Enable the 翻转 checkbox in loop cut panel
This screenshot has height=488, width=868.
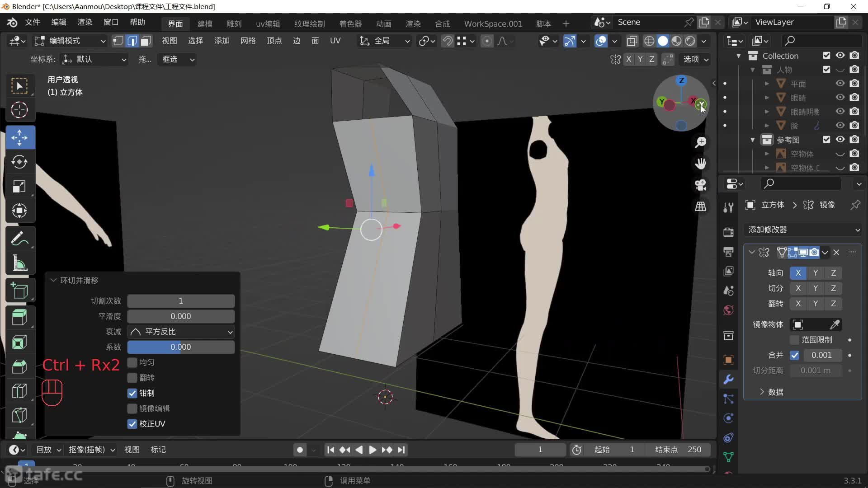[x=132, y=378]
